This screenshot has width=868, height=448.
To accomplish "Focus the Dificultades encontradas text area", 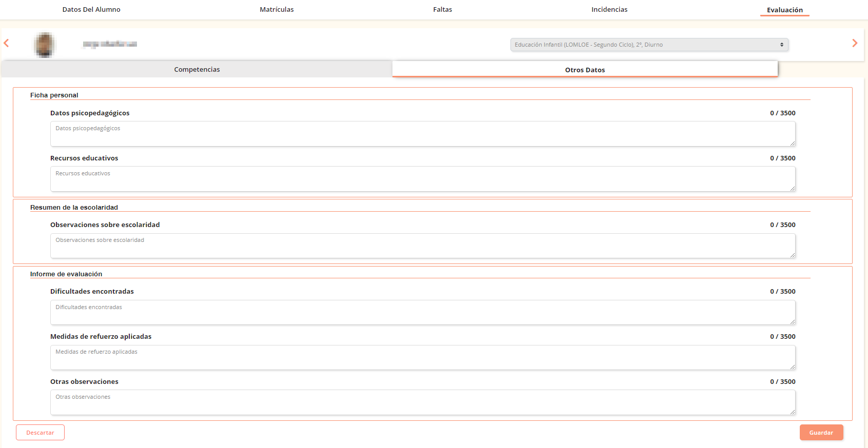I will point(423,313).
